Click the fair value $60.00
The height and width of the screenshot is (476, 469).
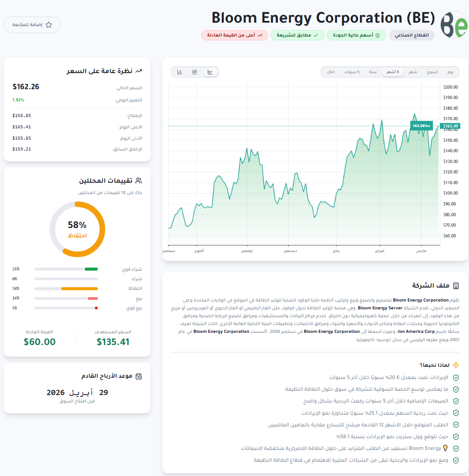(x=40, y=342)
